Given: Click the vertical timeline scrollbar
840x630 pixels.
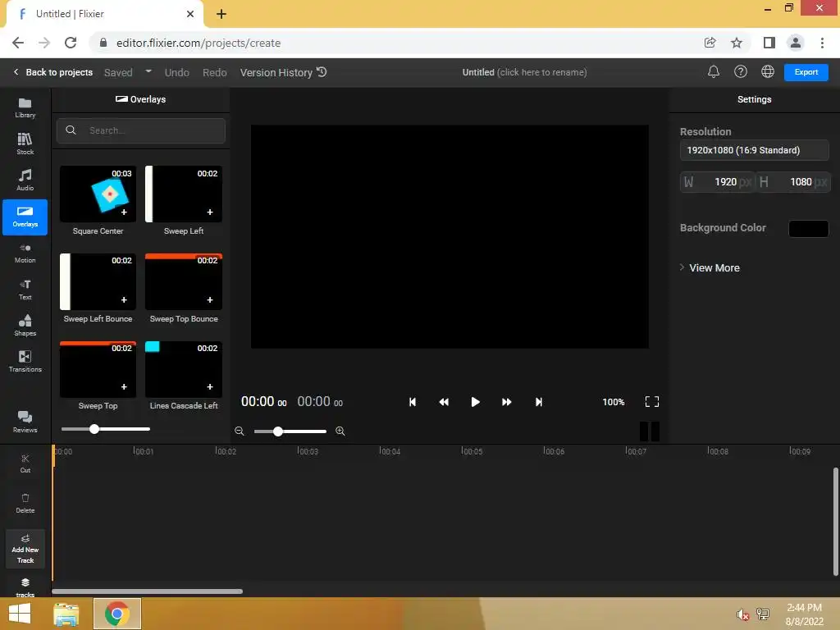Looking at the screenshot, I should click(x=835, y=521).
